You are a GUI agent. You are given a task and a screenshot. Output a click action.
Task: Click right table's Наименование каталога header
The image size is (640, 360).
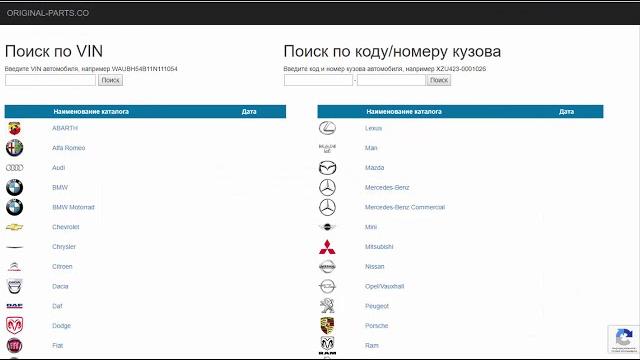pos(404,111)
